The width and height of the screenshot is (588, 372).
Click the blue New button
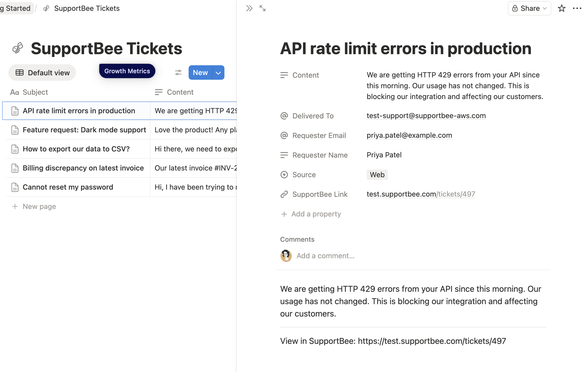tap(200, 73)
